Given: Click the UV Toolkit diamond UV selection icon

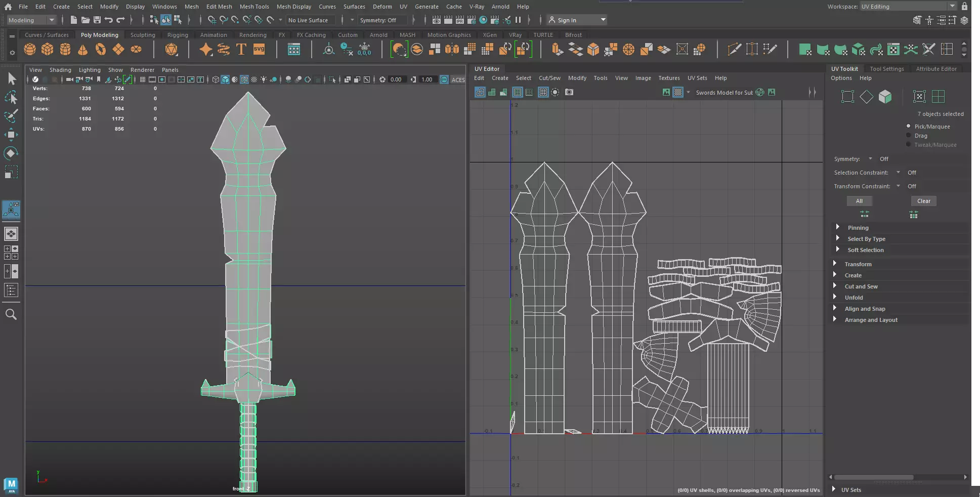Looking at the screenshot, I should click(866, 96).
